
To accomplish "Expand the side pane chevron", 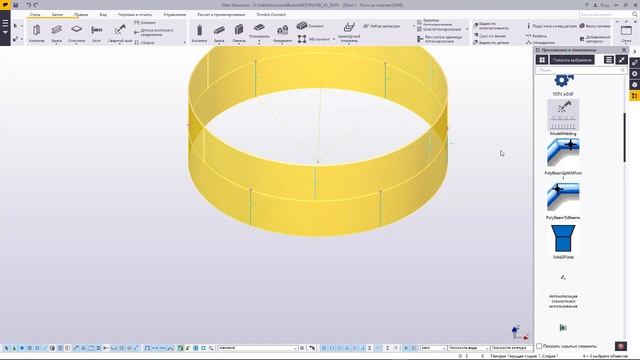I will (x=635, y=51).
